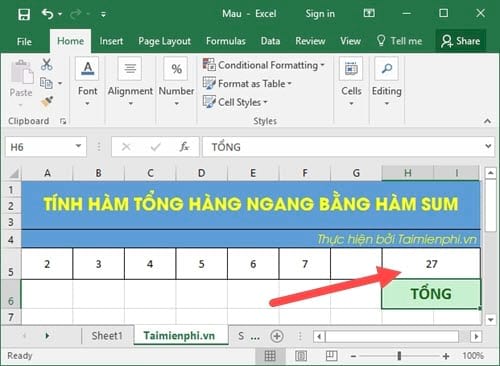Switch to the Home tab

point(70,41)
